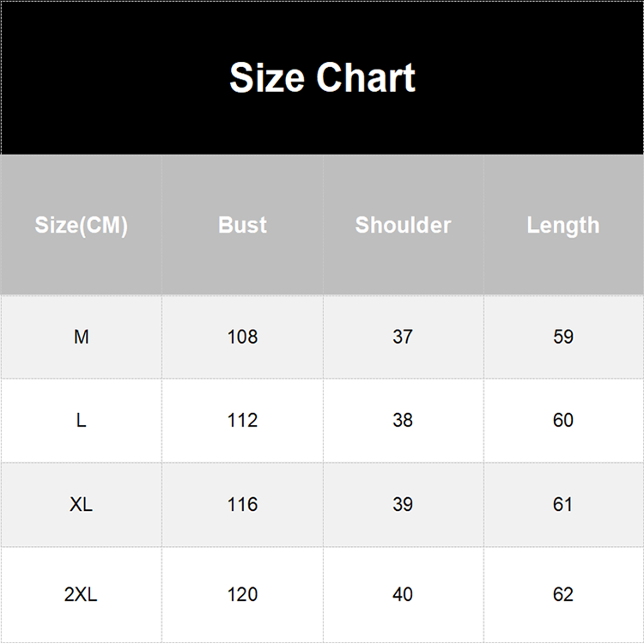Screen dimensions: 644x644
Task: Click the Size Chart title
Action: 322,77
